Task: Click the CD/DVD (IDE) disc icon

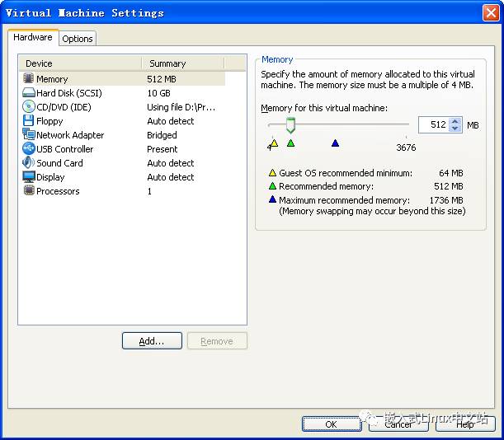Action: 29,106
